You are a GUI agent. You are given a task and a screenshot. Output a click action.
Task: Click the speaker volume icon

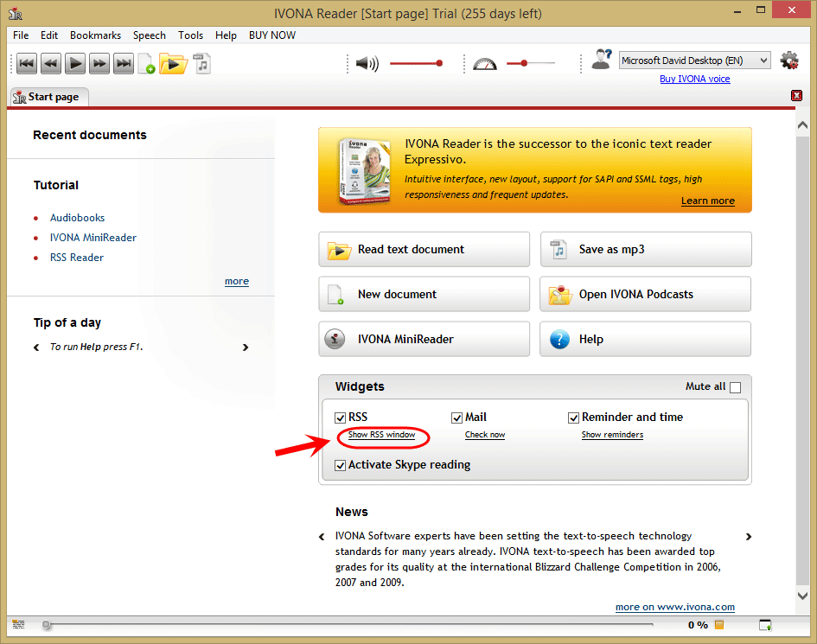[x=367, y=64]
